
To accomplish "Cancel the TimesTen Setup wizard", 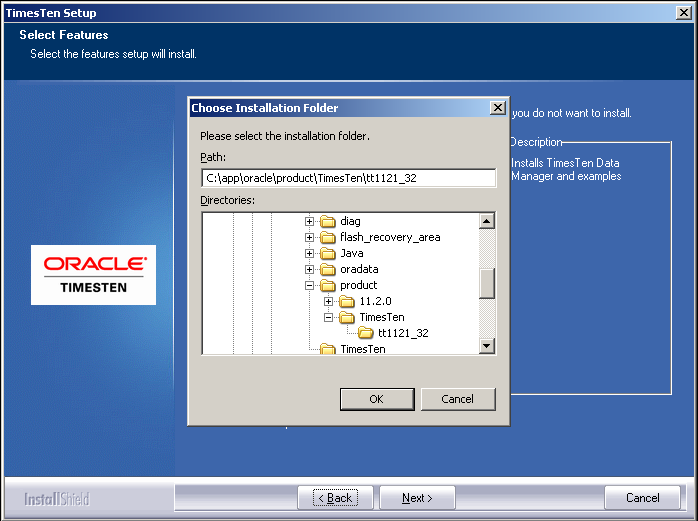I will [x=642, y=498].
